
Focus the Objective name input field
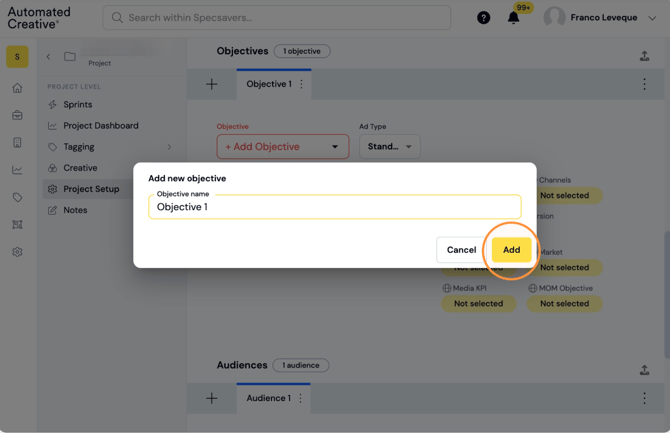tap(335, 207)
